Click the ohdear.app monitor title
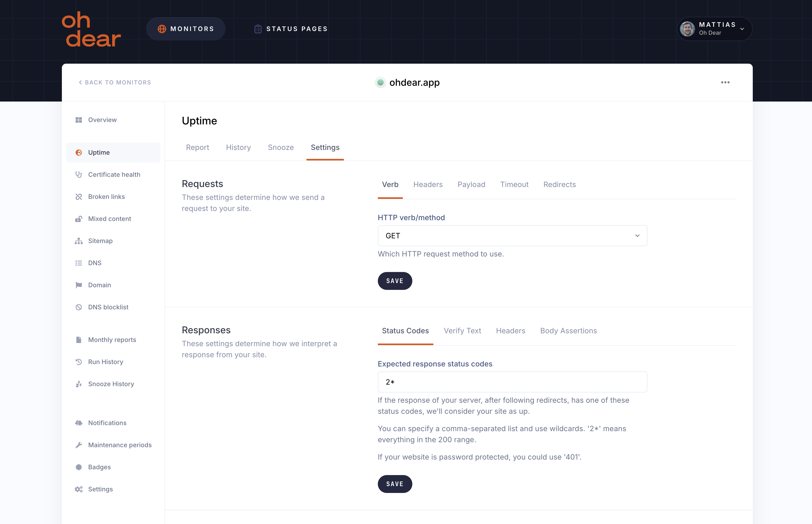 pyautogui.click(x=414, y=83)
